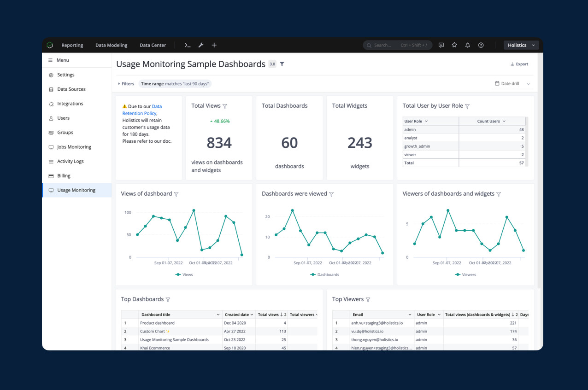Toggle the Views legend series in chart
588x390 pixels.
[x=184, y=274]
